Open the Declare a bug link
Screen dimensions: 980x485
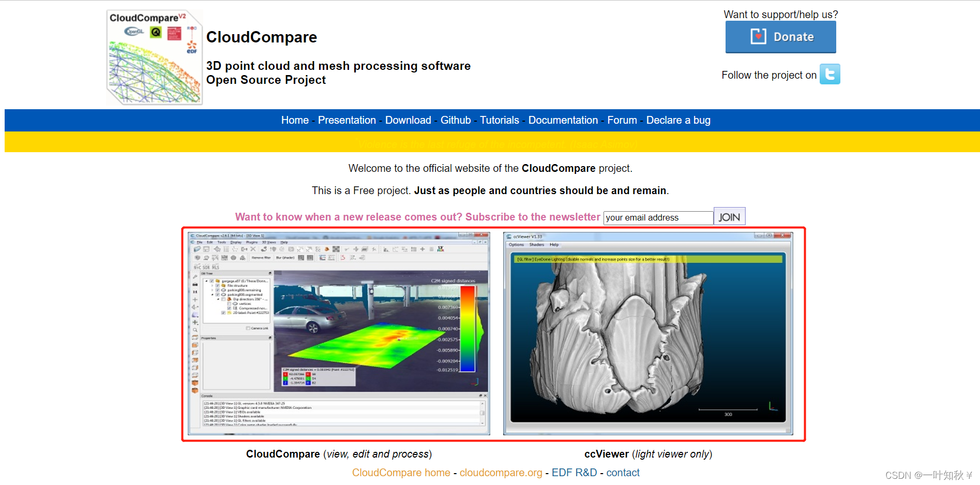[679, 120]
